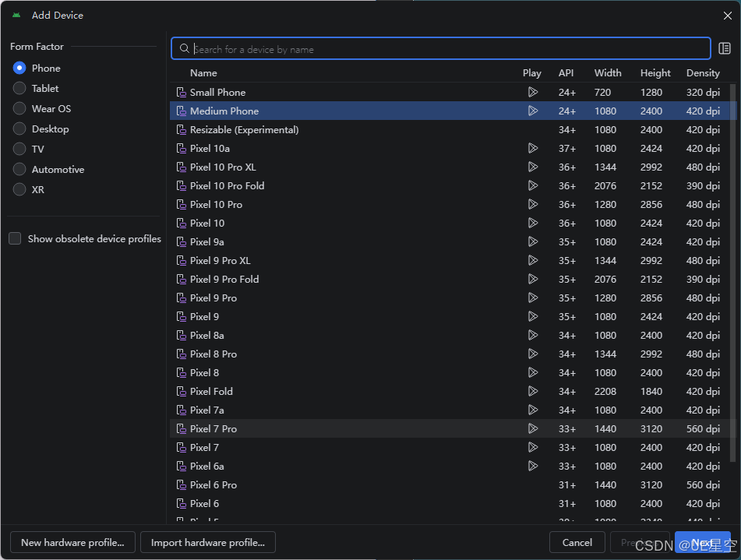Click the Play Store icon in Pixel 7 Pro row
Screen dimensions: 741x560
533,428
